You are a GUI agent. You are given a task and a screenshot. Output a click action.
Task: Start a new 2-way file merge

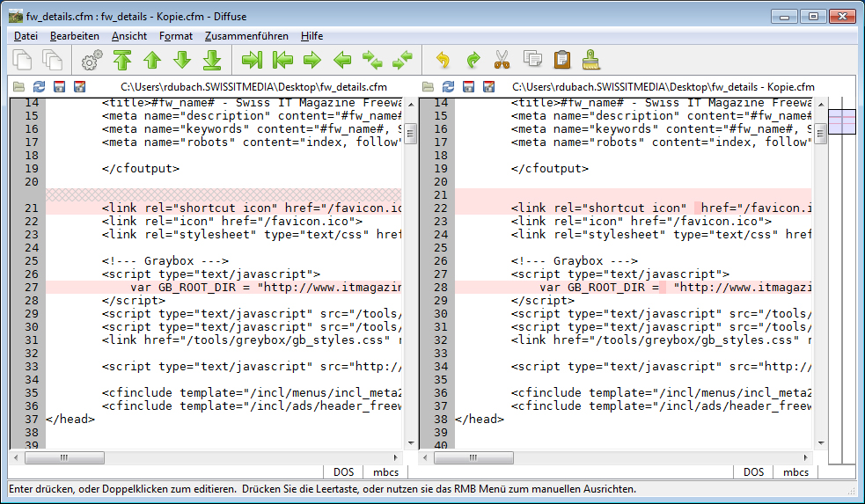click(x=22, y=60)
